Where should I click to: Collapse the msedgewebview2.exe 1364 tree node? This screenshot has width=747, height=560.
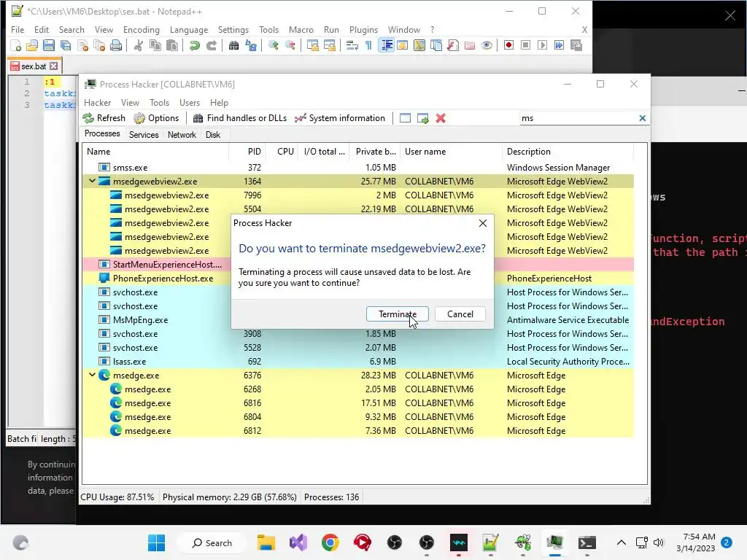click(x=92, y=181)
